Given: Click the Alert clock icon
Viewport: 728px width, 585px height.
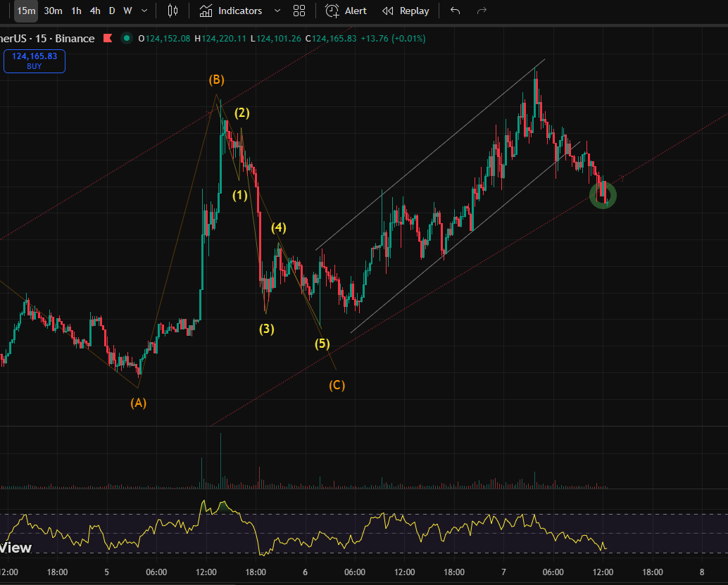Looking at the screenshot, I should tap(332, 11).
